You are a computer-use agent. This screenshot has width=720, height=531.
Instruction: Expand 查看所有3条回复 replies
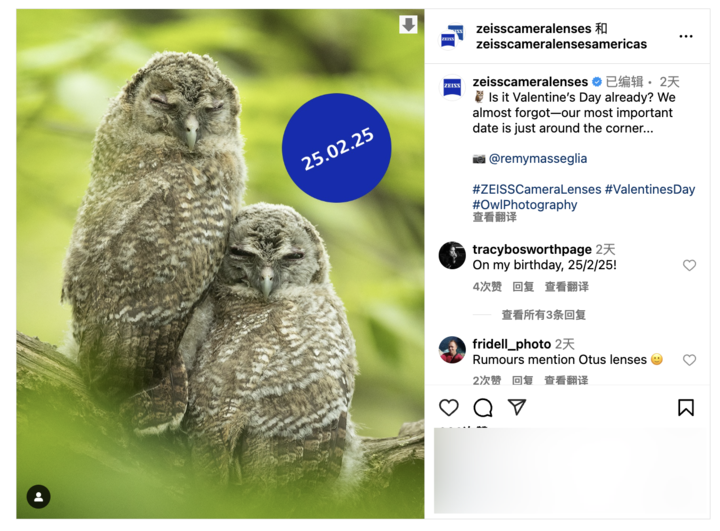click(543, 315)
